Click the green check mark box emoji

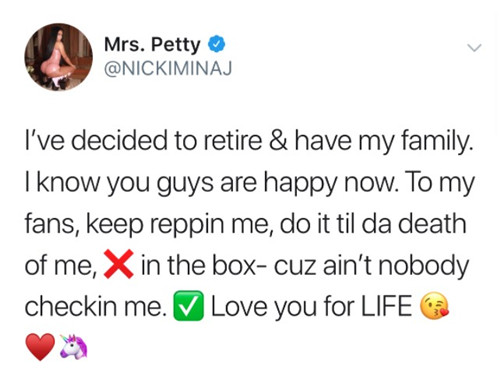pyautogui.click(x=188, y=306)
